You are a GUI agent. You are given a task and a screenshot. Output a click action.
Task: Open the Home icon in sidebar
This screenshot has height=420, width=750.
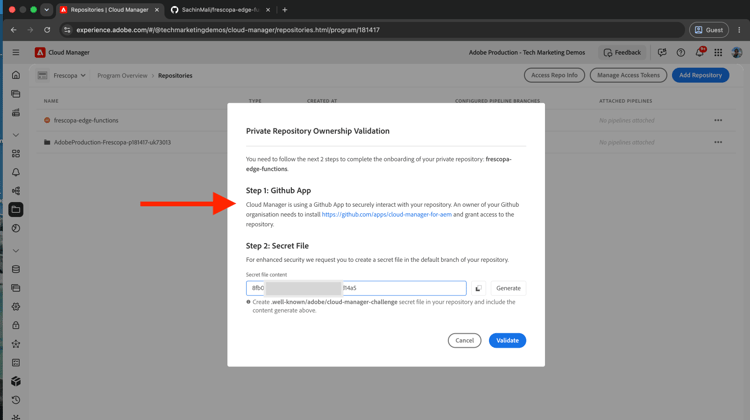(x=16, y=75)
